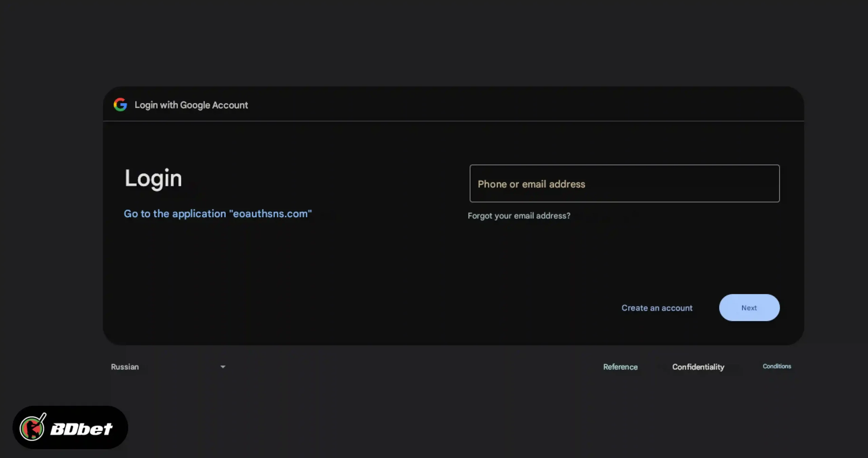Click the Login with Google Account header text

[x=191, y=105]
